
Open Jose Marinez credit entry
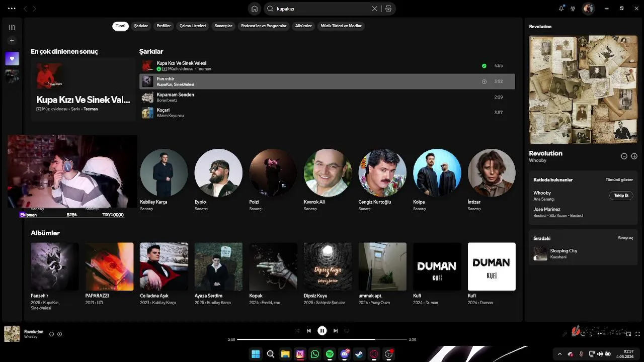[x=547, y=209]
